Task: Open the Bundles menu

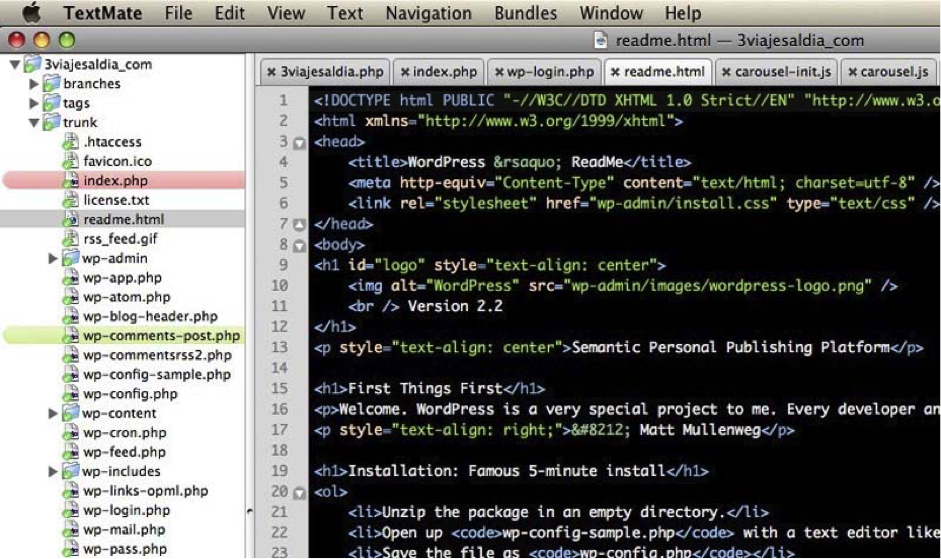Action: (x=526, y=13)
